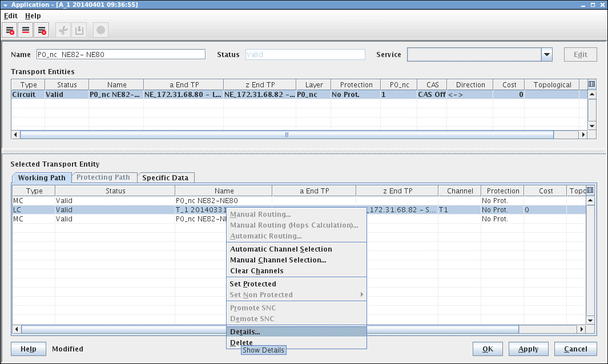Open the Edit menu
The width and height of the screenshot is (608, 364).
pyautogui.click(x=11, y=16)
